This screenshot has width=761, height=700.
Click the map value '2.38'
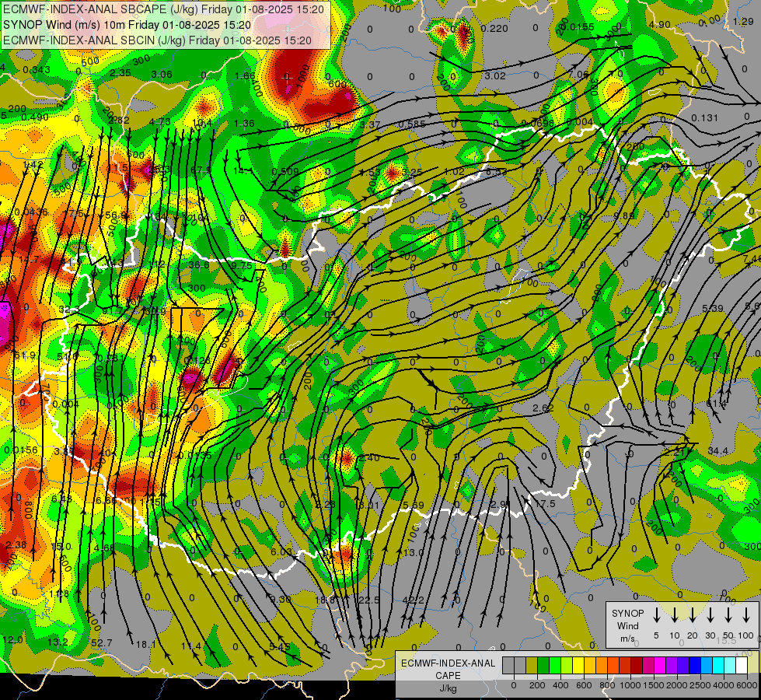point(16,544)
